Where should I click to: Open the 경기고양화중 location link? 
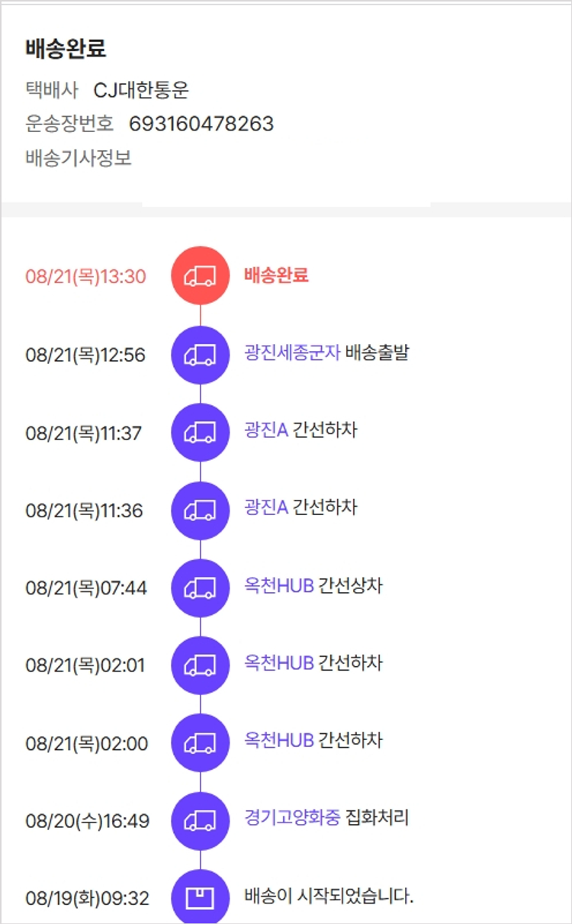point(292,819)
